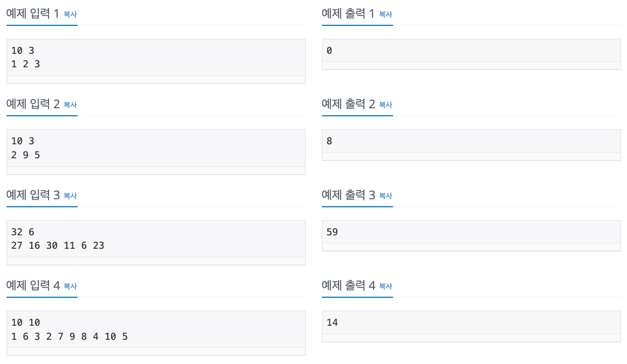Click the example output 1 box showing 0

(x=471, y=54)
